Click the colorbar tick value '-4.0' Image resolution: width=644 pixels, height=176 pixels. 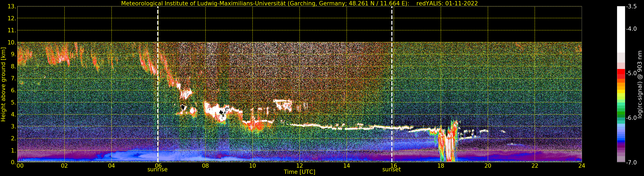[632, 29]
